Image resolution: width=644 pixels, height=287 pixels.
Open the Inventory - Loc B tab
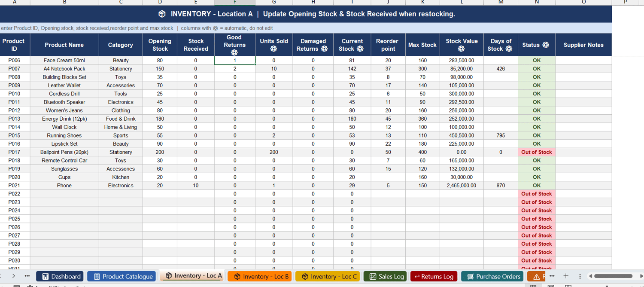tap(260, 276)
